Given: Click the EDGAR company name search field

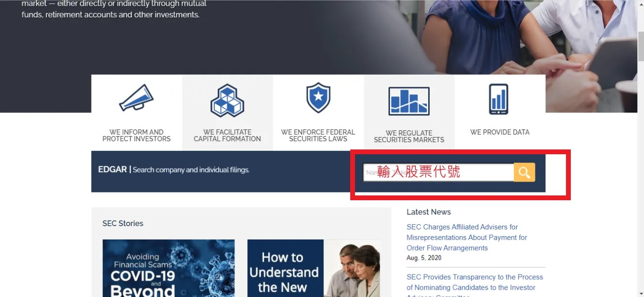Looking at the screenshot, I should pos(439,172).
